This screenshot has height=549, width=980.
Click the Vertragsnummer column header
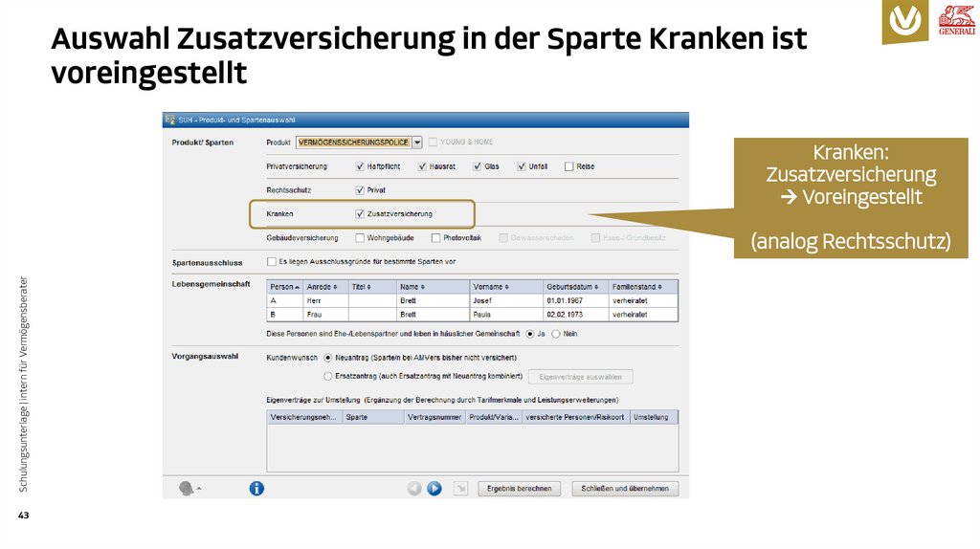(x=435, y=417)
